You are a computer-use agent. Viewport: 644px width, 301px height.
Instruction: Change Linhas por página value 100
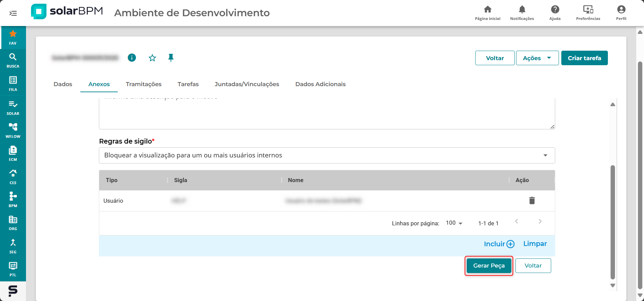tap(454, 223)
